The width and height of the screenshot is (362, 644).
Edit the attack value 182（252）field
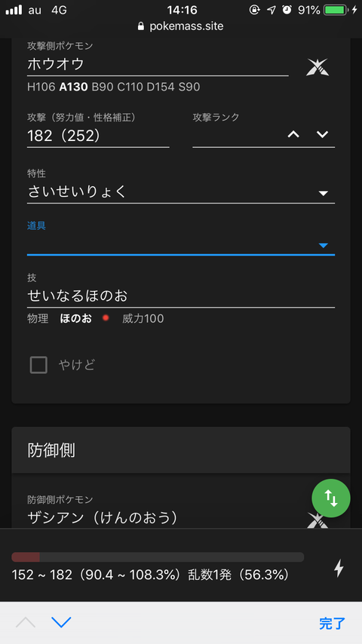[98, 136]
